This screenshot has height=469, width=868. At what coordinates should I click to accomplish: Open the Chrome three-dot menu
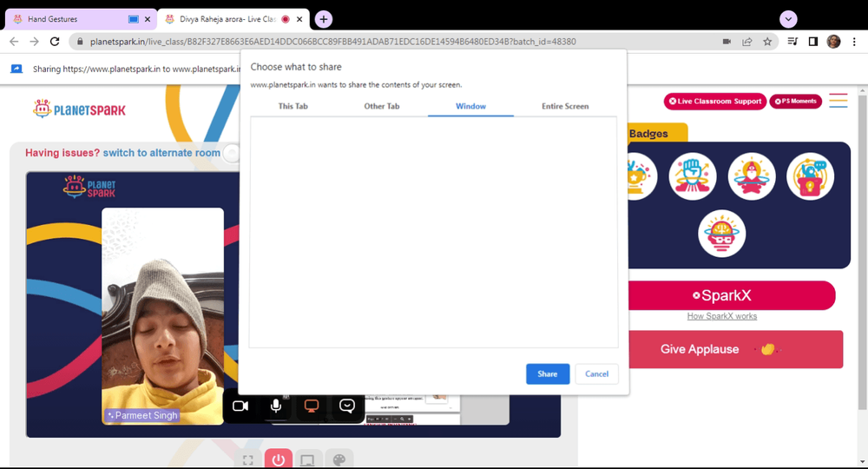point(854,42)
